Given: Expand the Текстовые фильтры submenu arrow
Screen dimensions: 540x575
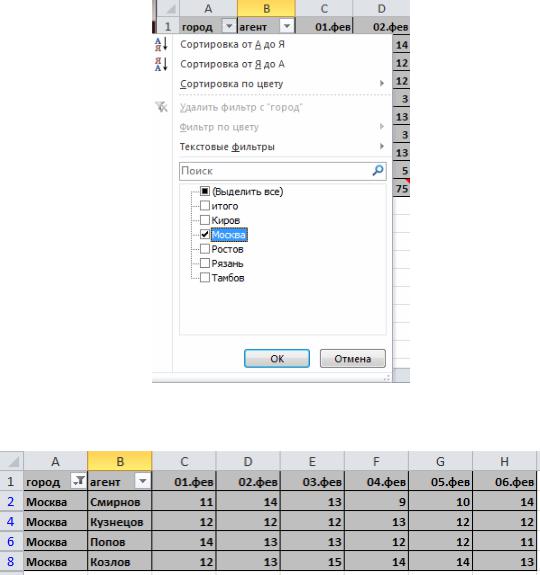Looking at the screenshot, I should click(382, 147).
